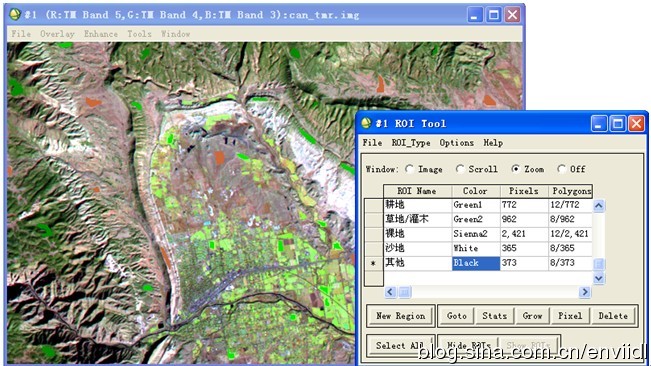651x366 pixels.
Task: Open File menu in ROI Tool
Action: pos(372,143)
